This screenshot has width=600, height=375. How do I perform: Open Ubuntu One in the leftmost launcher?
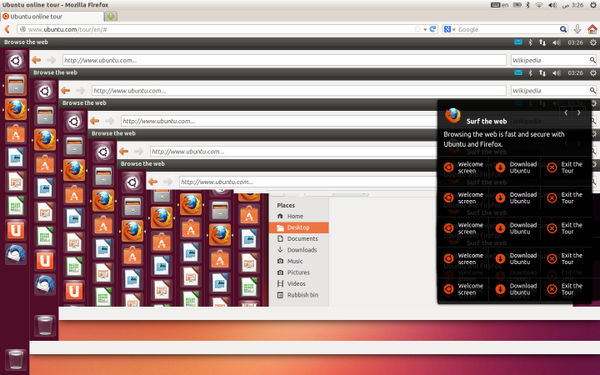[x=16, y=230]
